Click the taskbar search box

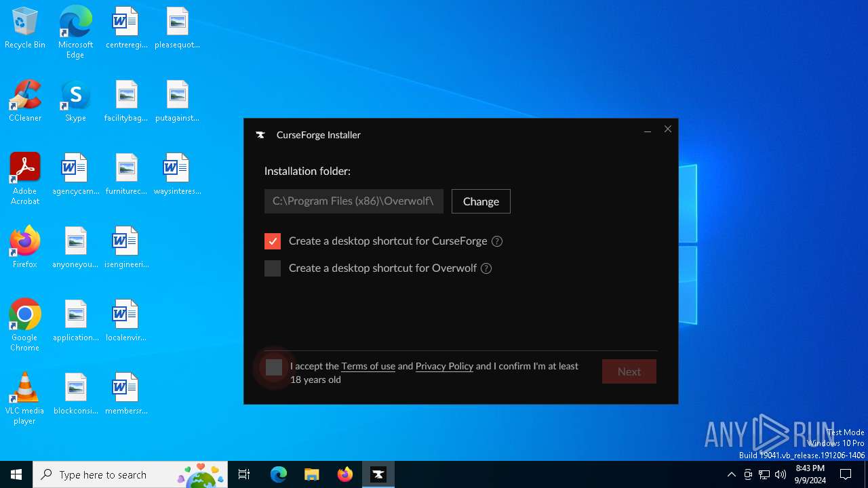tap(130, 474)
